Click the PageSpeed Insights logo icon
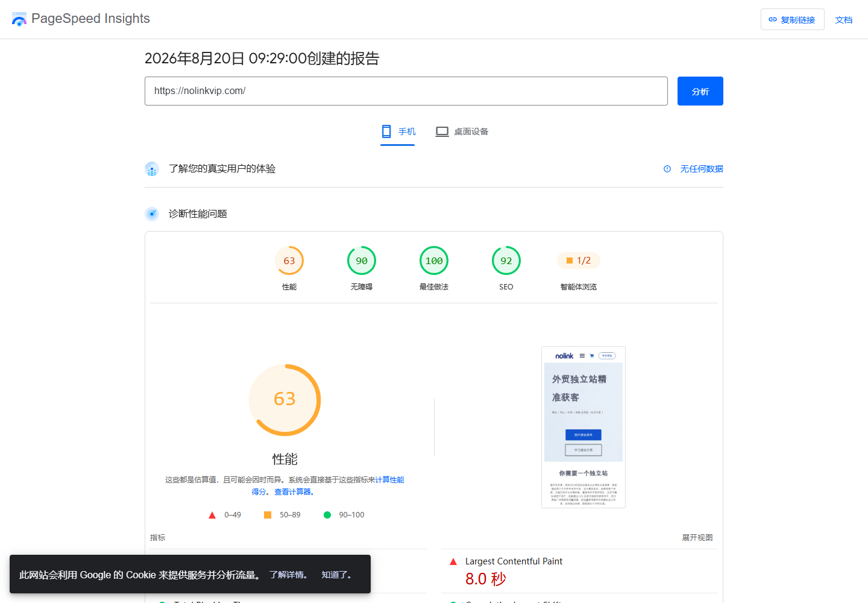 [x=19, y=19]
